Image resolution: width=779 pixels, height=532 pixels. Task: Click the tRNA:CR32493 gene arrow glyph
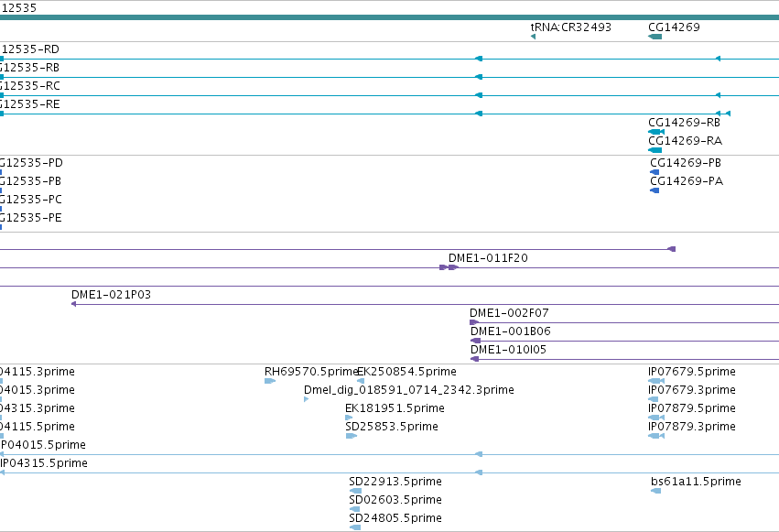pos(533,37)
